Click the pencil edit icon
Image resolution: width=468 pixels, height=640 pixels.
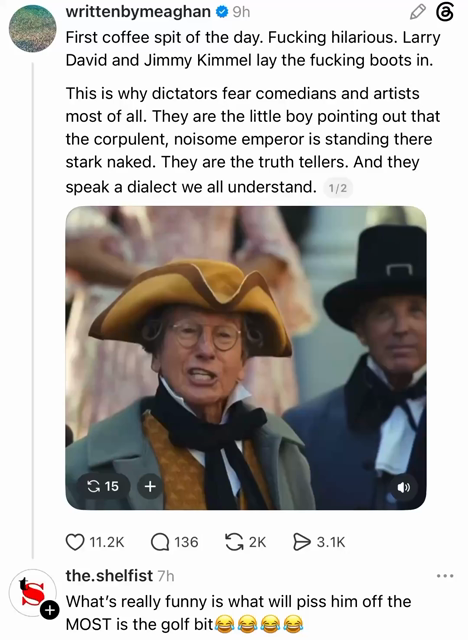[417, 12]
